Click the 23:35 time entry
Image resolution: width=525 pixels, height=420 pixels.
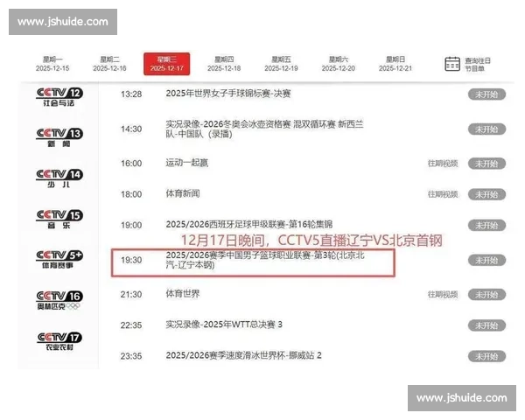[131, 356]
